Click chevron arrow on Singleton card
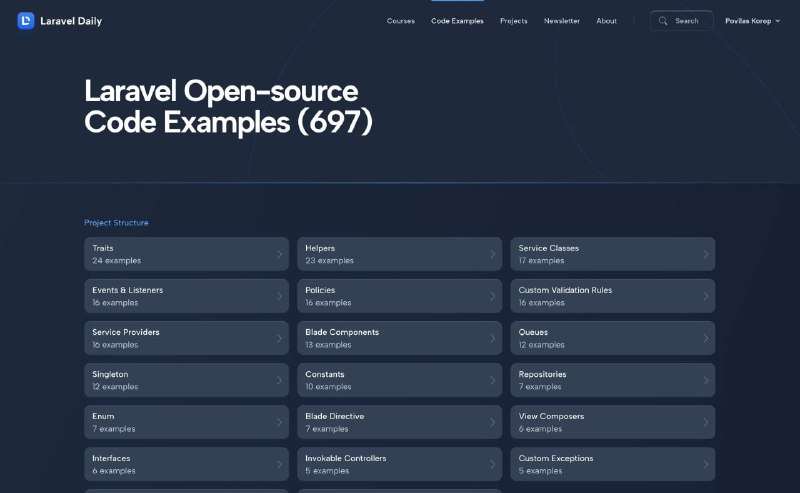800x493 pixels. click(x=279, y=380)
